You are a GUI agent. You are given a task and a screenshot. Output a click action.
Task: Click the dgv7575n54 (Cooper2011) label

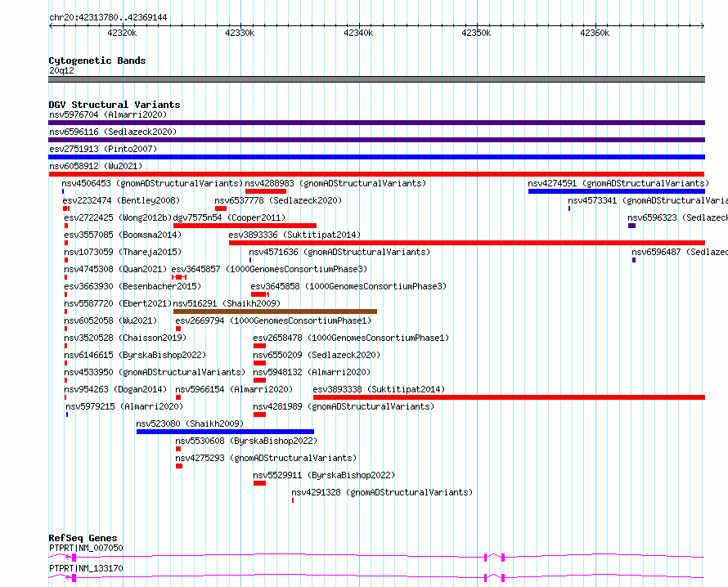(229, 217)
